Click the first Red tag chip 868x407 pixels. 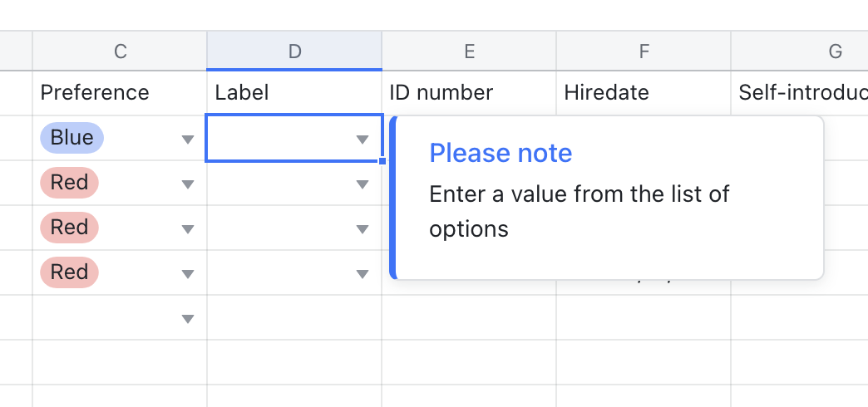69,183
